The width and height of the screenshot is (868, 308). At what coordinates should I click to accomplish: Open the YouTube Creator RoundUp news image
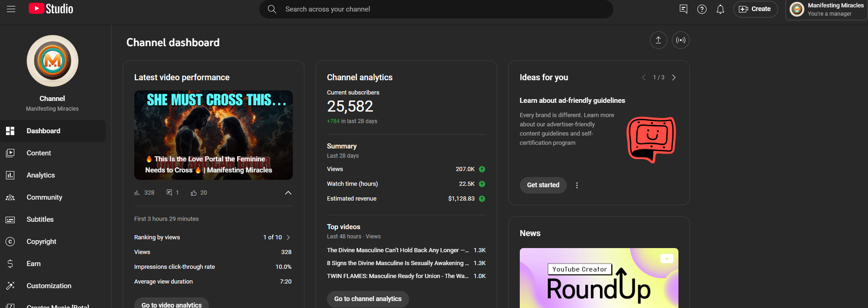[x=599, y=278]
